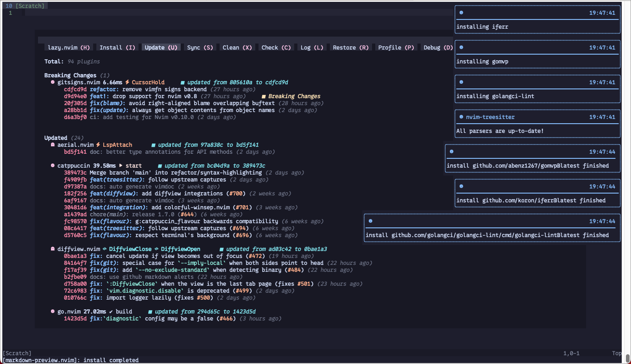Click the catppuccin status dot icon
631x364 pixels.
pos(53,166)
